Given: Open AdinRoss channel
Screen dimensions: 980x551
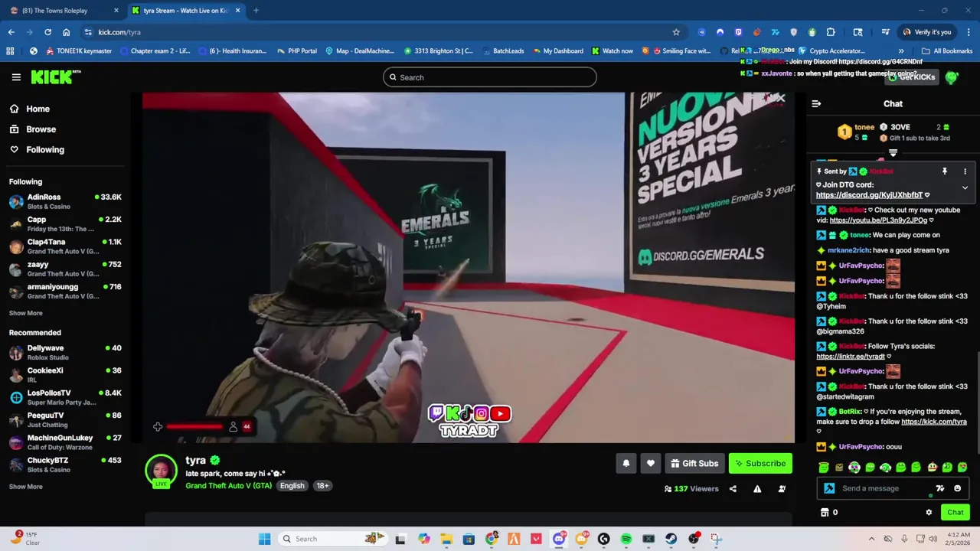Looking at the screenshot, I should 65,201.
